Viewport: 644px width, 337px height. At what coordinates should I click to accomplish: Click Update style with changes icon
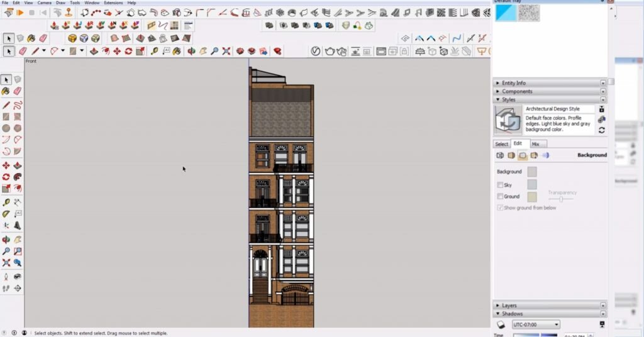click(601, 130)
